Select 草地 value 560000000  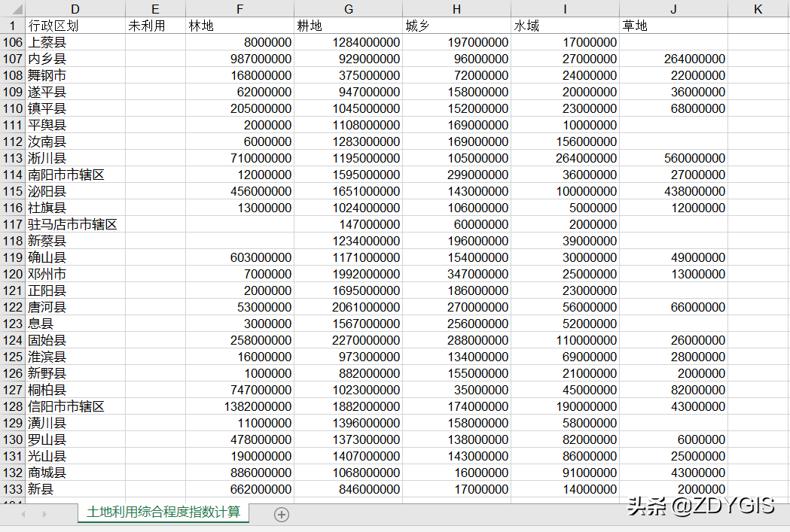(673, 158)
